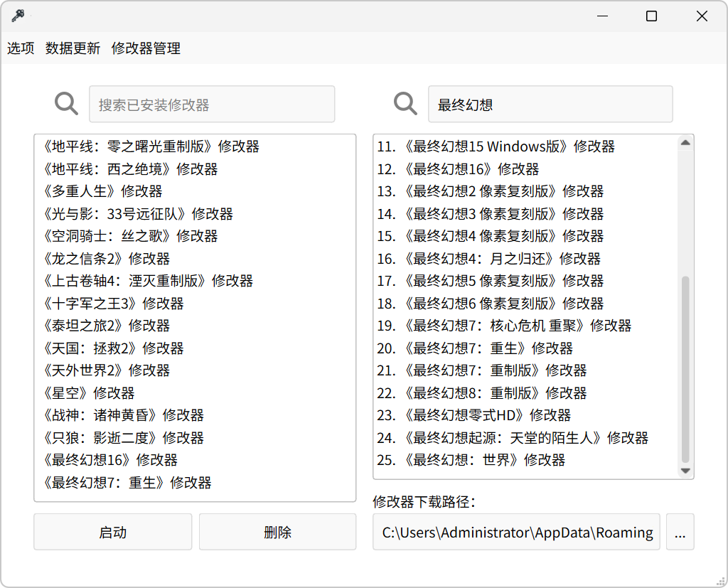Focus the 搜索已安装修改器 search field
This screenshot has width=728, height=588.
click(x=212, y=104)
